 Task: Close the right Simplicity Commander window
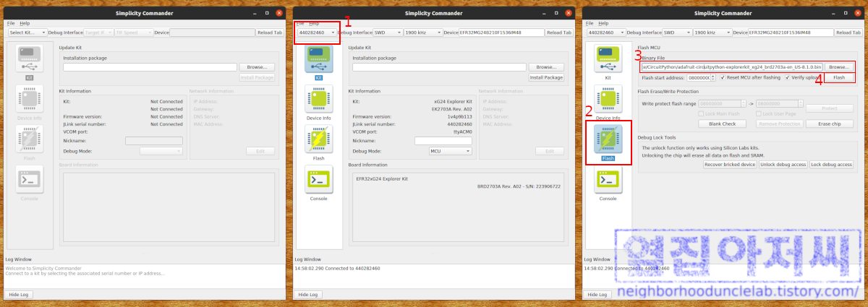pyautogui.click(x=858, y=13)
